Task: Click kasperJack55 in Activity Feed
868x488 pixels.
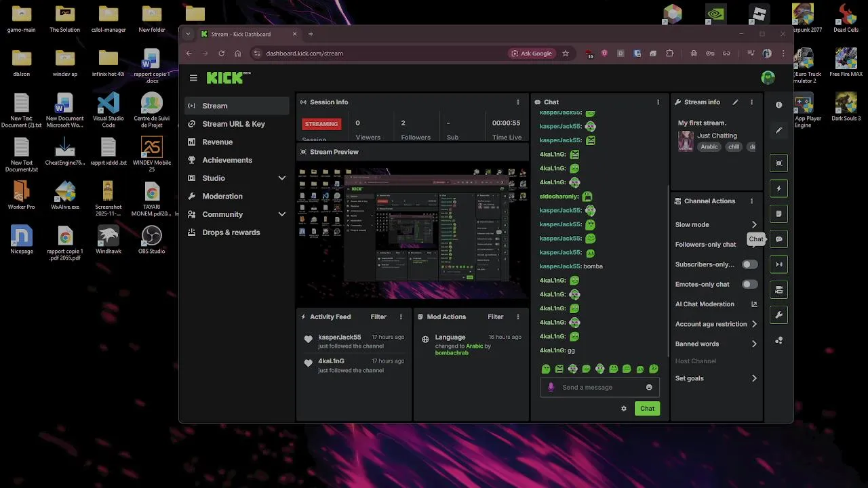Action: coord(340,338)
